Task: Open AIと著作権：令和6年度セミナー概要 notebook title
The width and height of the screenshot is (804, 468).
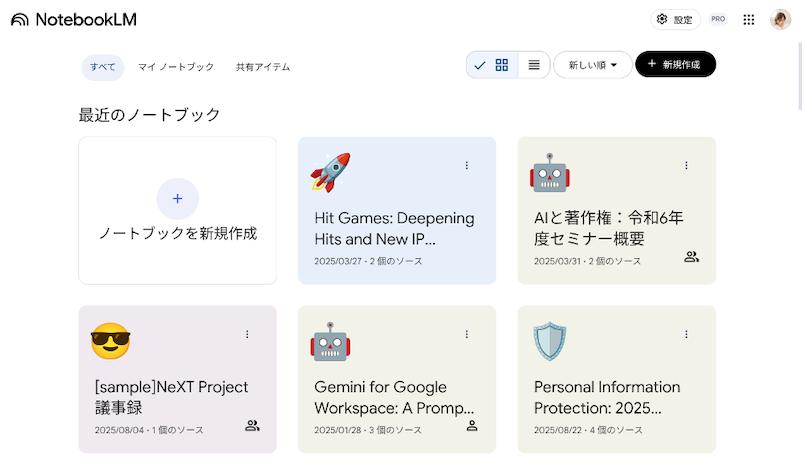Action: [609, 228]
